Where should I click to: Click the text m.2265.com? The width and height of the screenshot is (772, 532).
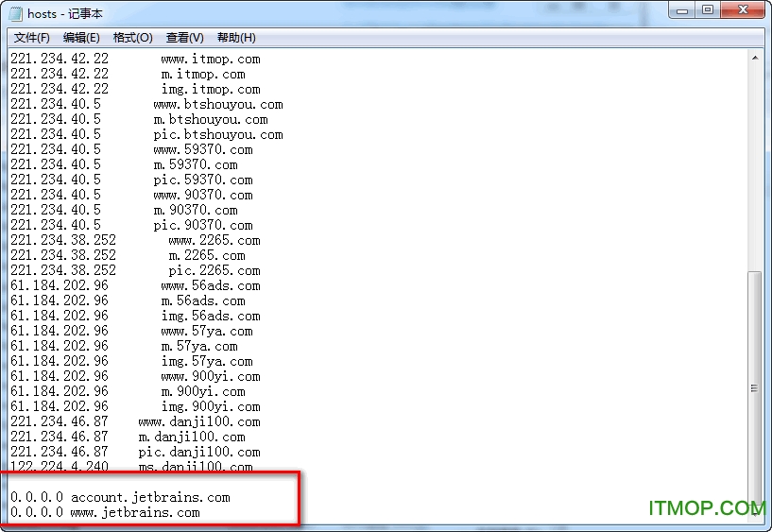click(207, 256)
